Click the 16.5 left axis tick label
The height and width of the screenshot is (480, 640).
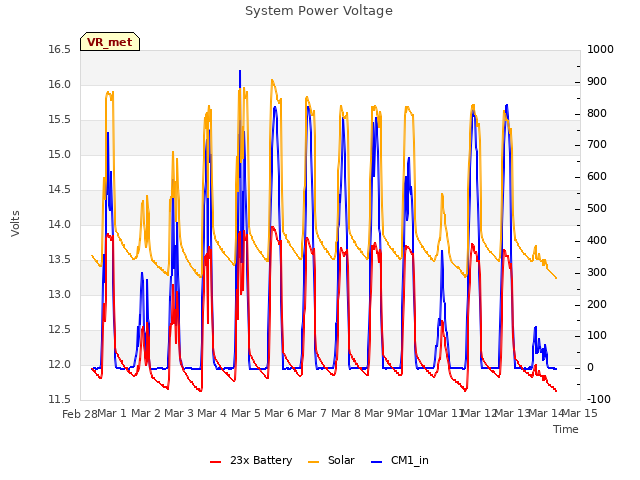(x=60, y=49)
